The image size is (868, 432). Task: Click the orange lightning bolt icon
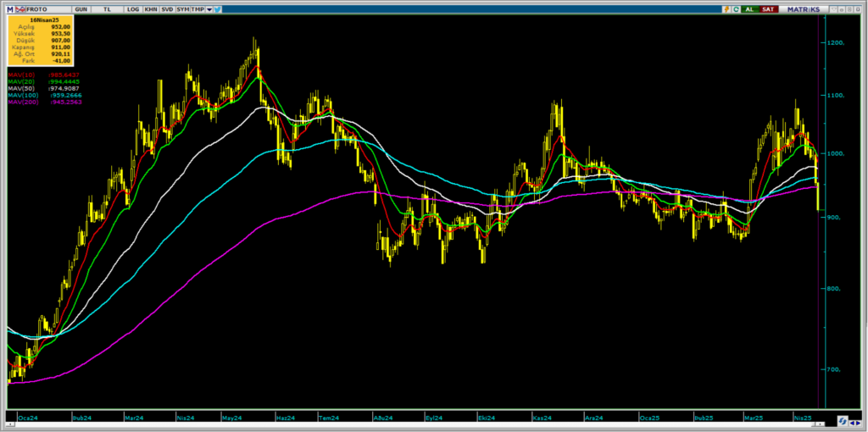coord(726,8)
